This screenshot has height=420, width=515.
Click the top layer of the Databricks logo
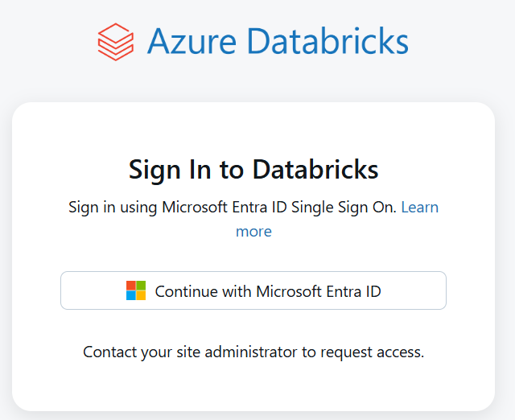tap(116, 33)
